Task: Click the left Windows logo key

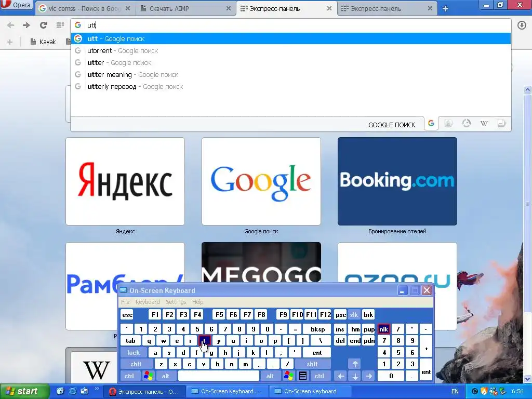Action: pos(148,376)
